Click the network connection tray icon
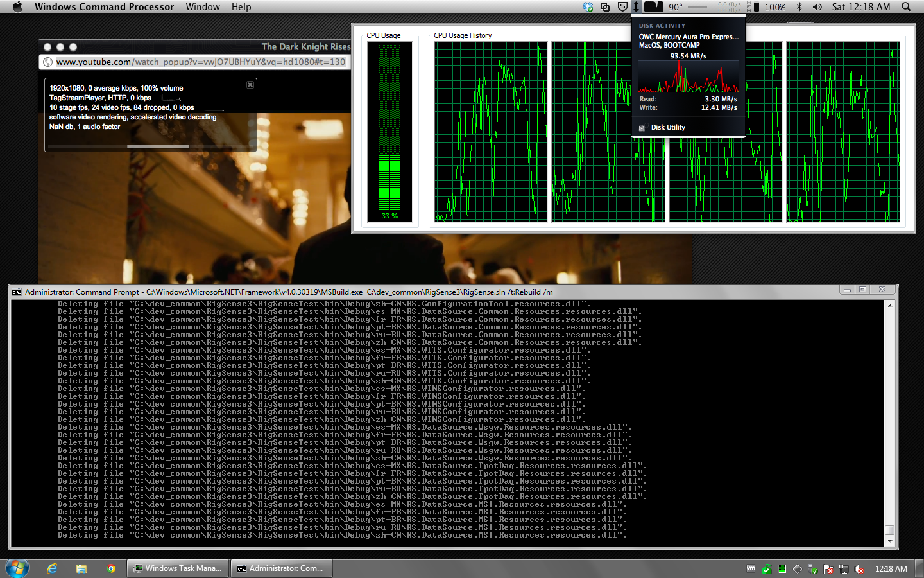924x578 pixels. point(844,569)
